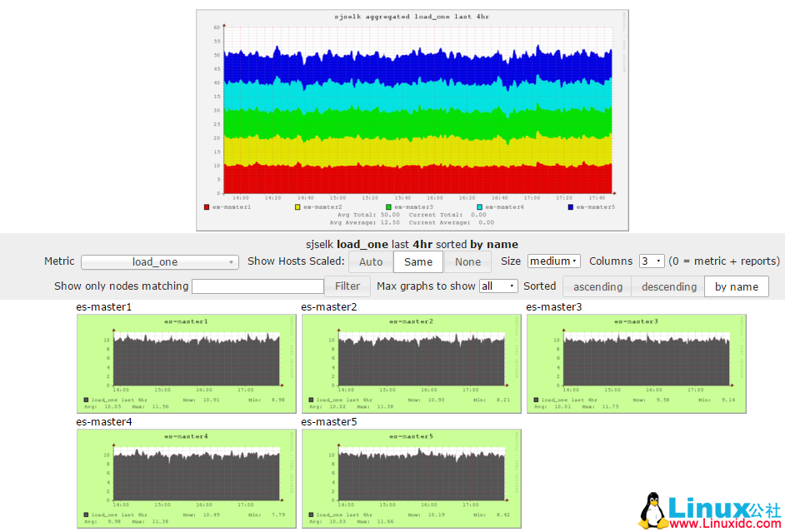The image size is (785, 532).
Task: Open the Columns count dropdown
Action: point(652,261)
